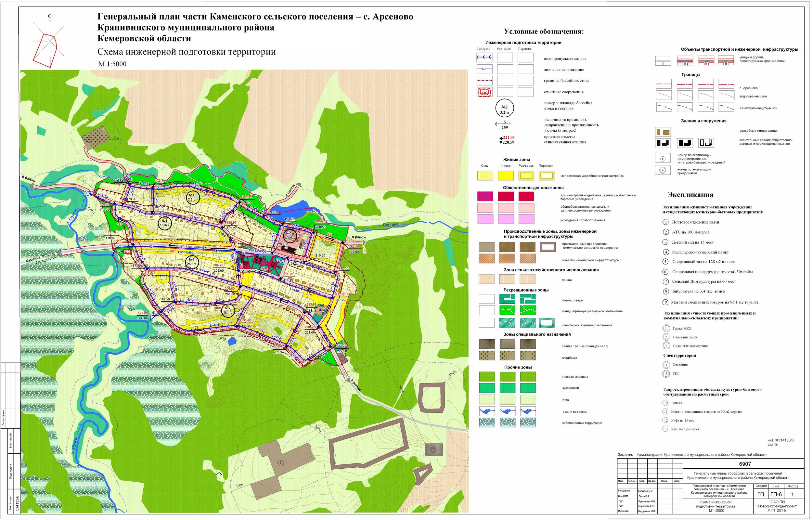Screen dimensions: 812x520
Task: Select the водопропускная канава legend symbol
Action: coord(484,58)
